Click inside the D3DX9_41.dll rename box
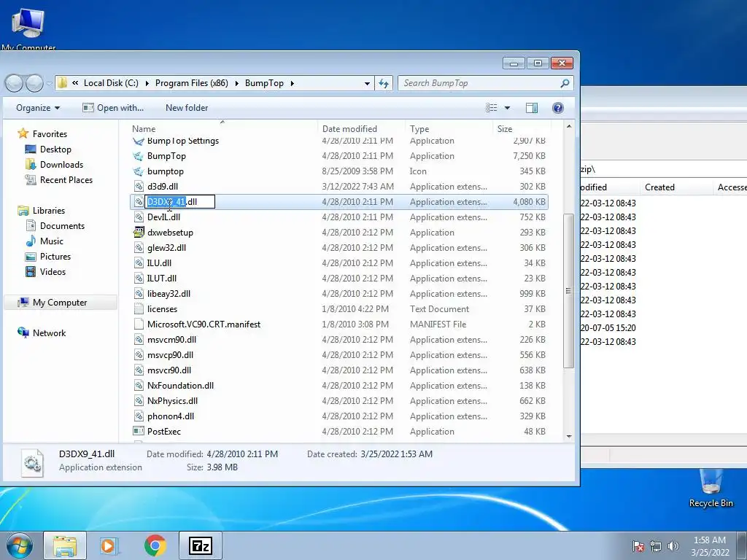 pos(180,202)
